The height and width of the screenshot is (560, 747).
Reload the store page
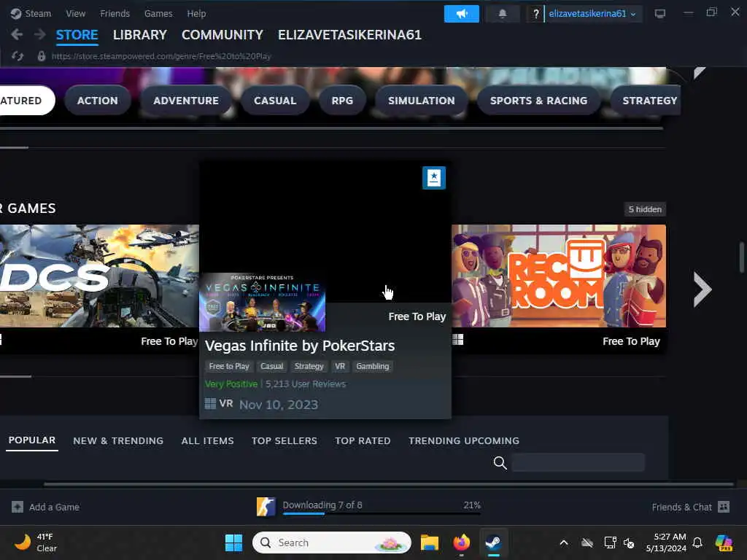click(18, 56)
